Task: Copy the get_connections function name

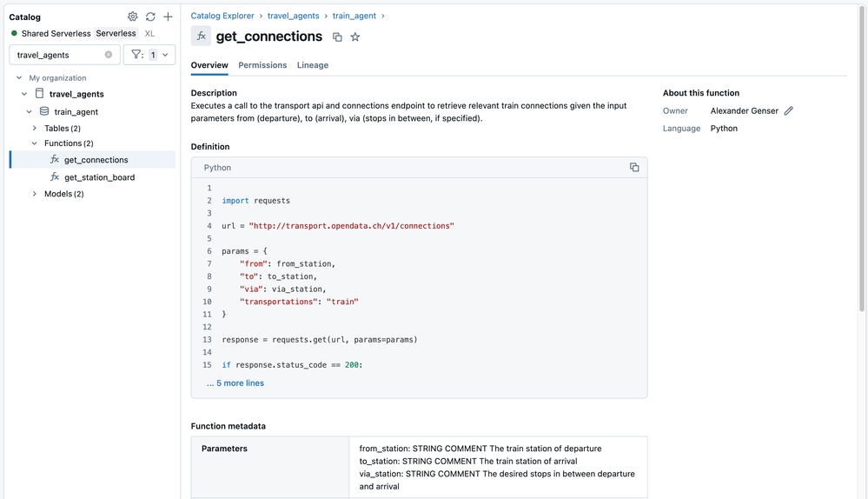Action: 338,37
